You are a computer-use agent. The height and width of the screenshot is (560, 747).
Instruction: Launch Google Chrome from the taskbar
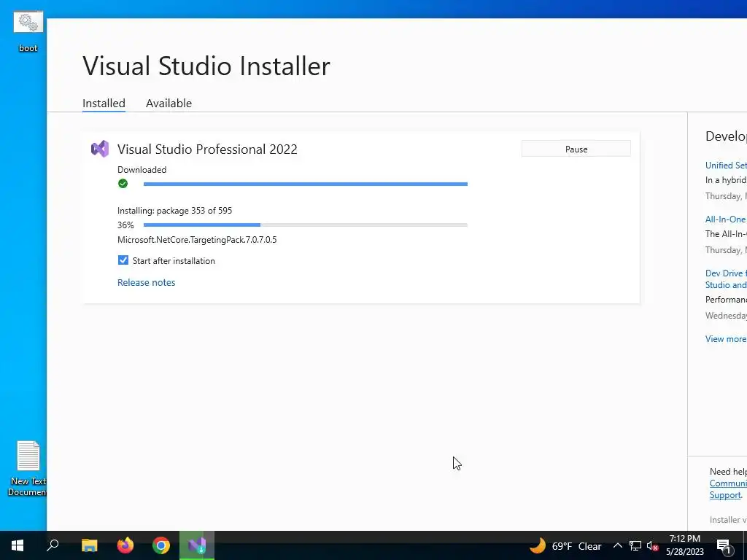(x=161, y=545)
